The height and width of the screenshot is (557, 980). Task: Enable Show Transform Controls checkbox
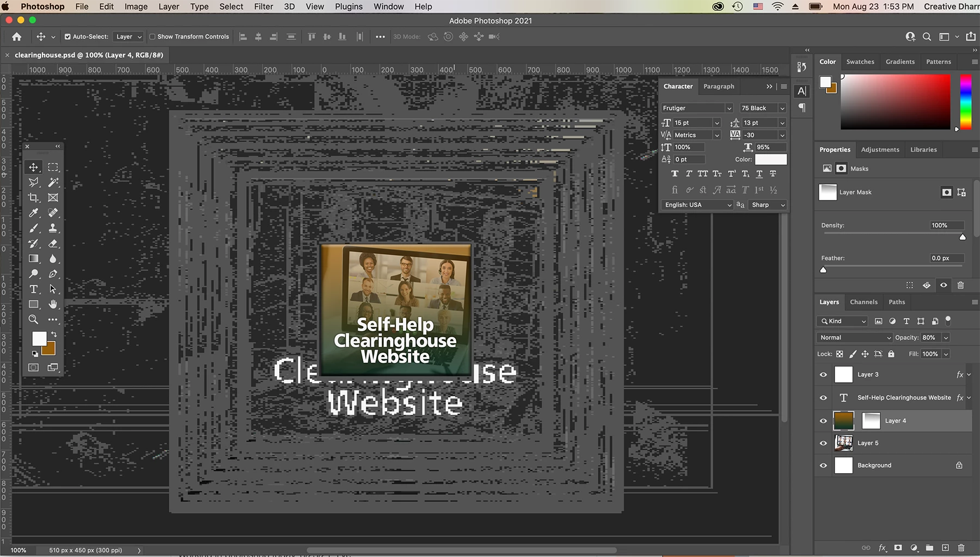tap(152, 36)
